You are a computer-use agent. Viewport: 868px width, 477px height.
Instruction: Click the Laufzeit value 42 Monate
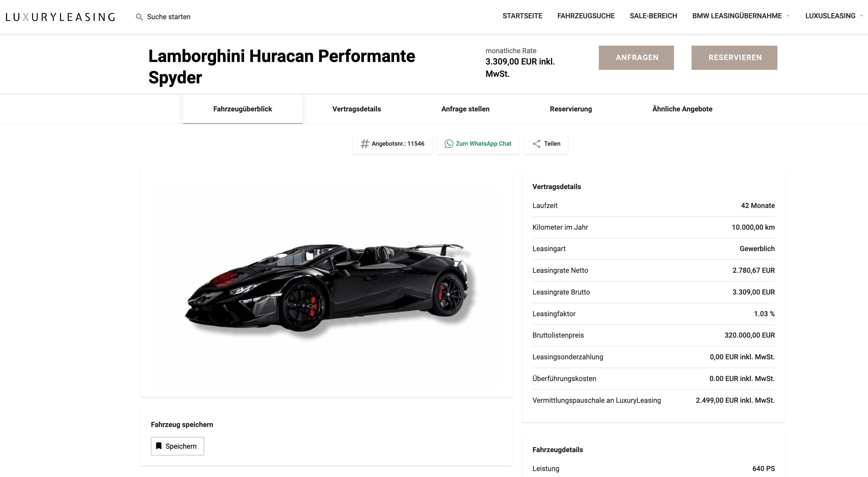[x=758, y=206]
